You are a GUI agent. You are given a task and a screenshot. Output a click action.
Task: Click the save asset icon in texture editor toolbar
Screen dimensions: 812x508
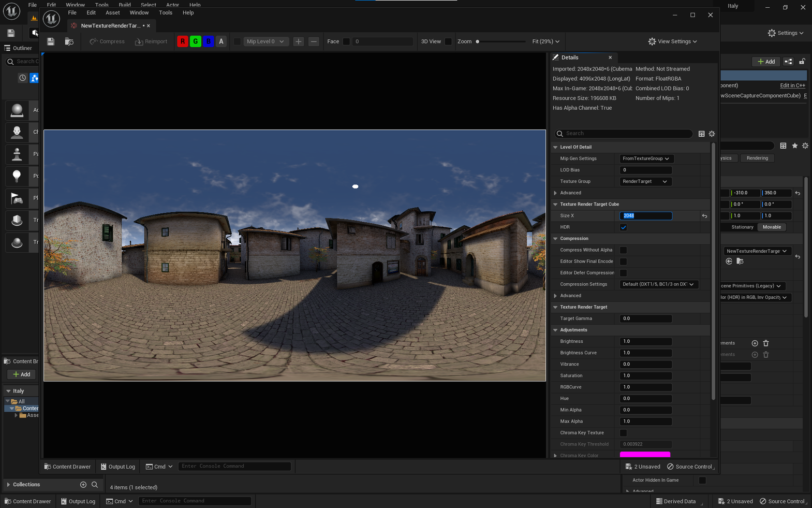(x=51, y=41)
